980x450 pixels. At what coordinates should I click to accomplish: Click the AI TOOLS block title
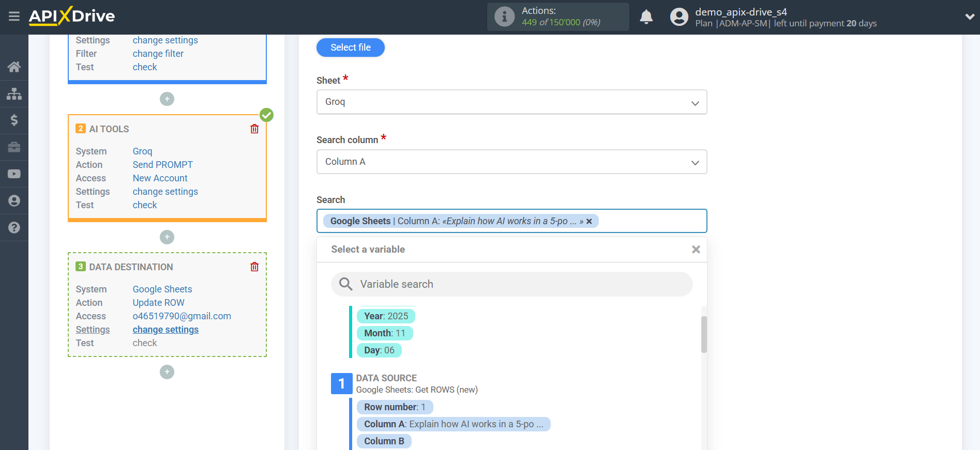[x=109, y=129]
